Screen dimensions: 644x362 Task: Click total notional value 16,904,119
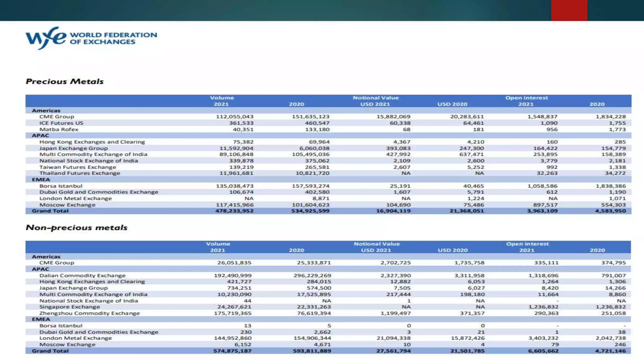click(393, 211)
